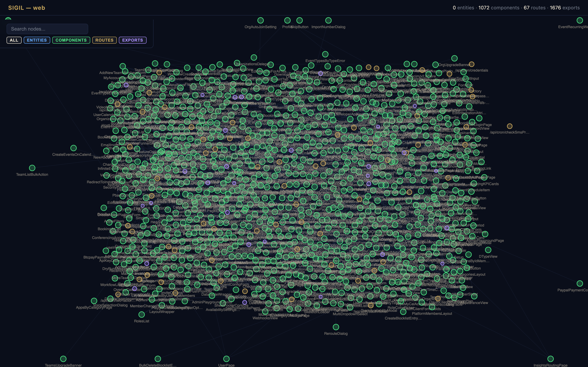The image size is (588, 367).
Task: Click the Search nodes input field
Action: pyautogui.click(x=47, y=29)
